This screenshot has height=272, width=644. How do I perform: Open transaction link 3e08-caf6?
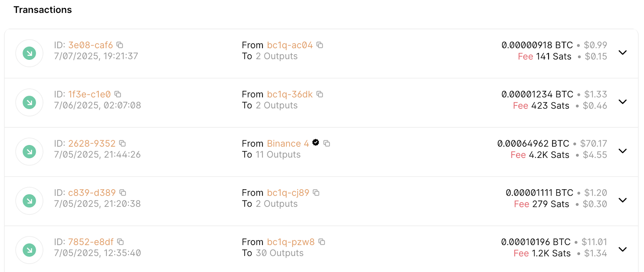[x=91, y=45]
